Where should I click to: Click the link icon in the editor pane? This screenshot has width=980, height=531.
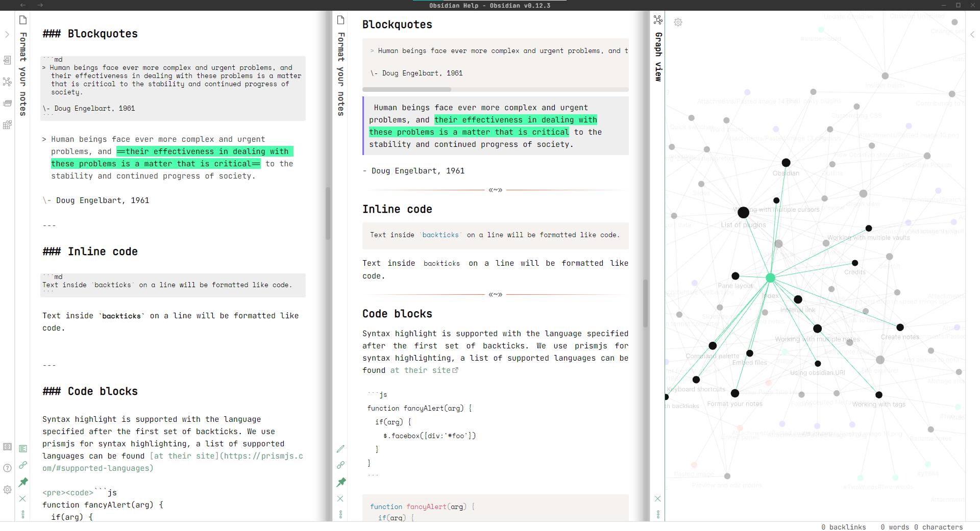click(x=23, y=465)
